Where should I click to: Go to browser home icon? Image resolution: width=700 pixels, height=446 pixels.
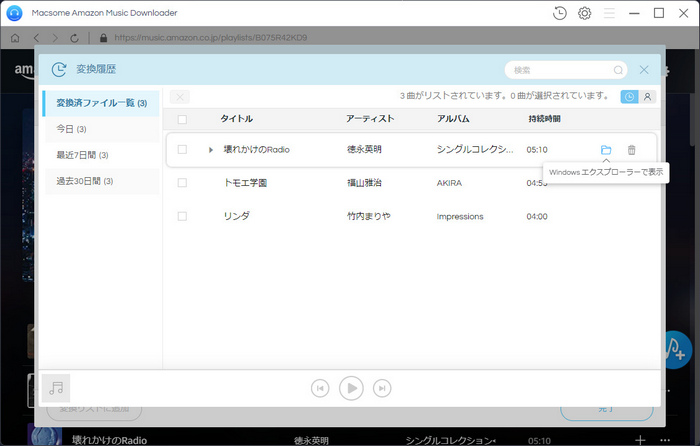tap(15, 38)
